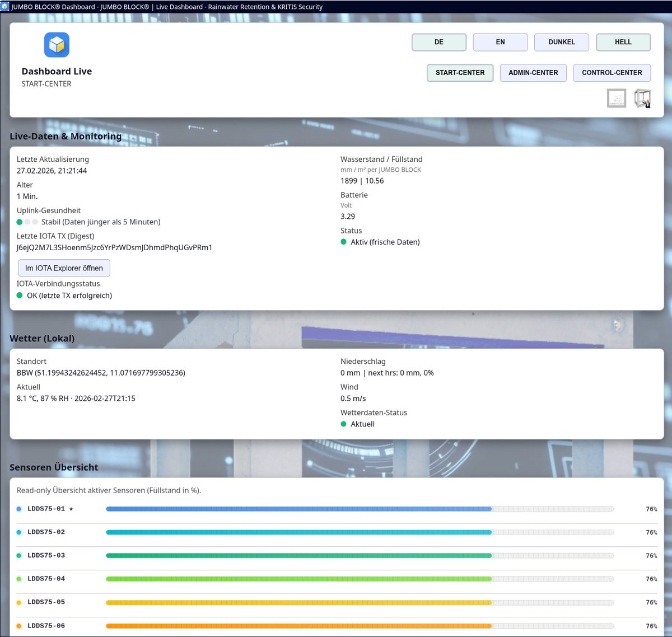Select sensor label LDDS75-05
The width and height of the screenshot is (672, 637).
click(x=46, y=602)
